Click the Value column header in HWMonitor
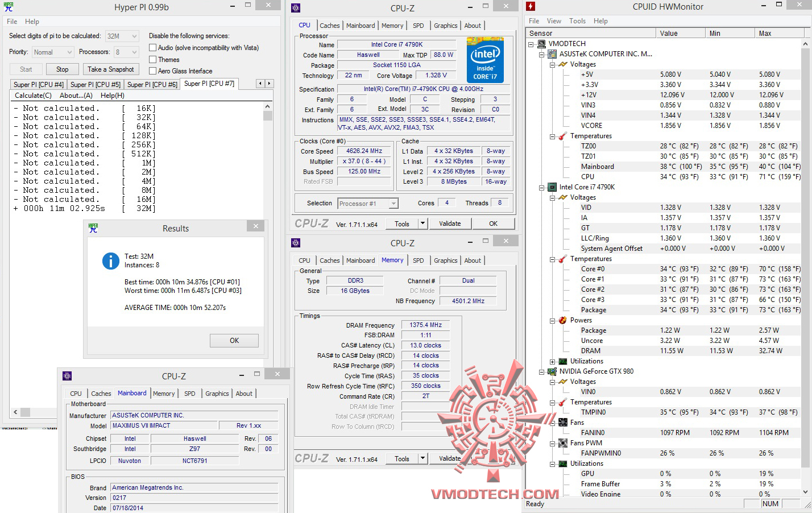The image size is (812, 513). tap(680, 34)
